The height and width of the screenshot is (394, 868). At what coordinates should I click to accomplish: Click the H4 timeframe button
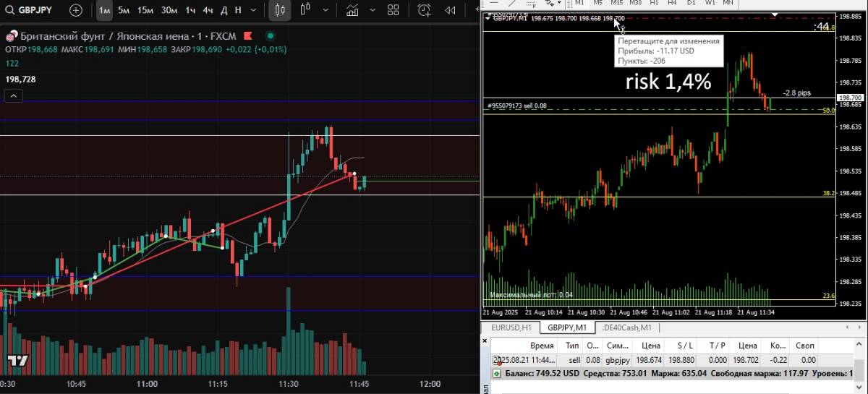point(672,3)
